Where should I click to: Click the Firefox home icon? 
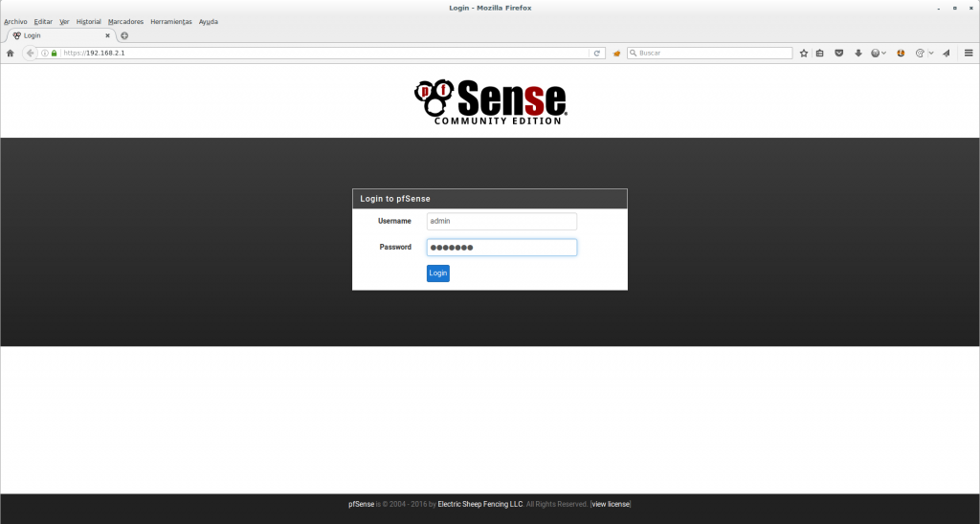click(x=10, y=54)
